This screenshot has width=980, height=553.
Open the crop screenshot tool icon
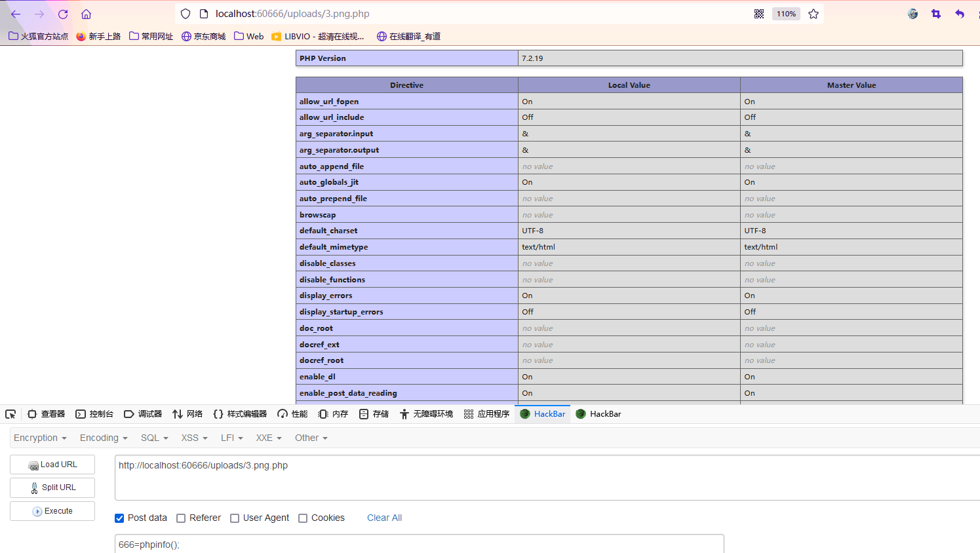point(936,14)
